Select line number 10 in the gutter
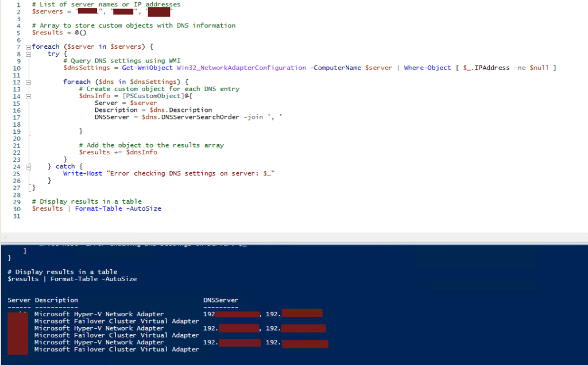The image size is (588, 365). (x=17, y=67)
